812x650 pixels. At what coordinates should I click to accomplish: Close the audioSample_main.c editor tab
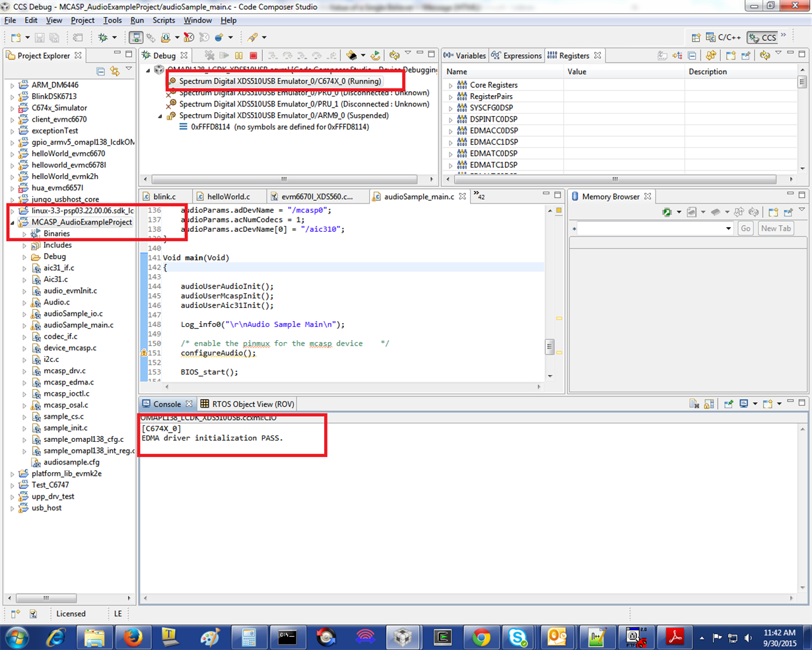pyautogui.click(x=462, y=196)
